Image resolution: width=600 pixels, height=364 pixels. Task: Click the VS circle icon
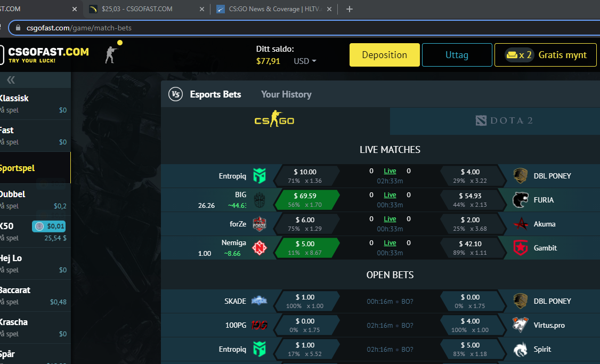point(176,94)
